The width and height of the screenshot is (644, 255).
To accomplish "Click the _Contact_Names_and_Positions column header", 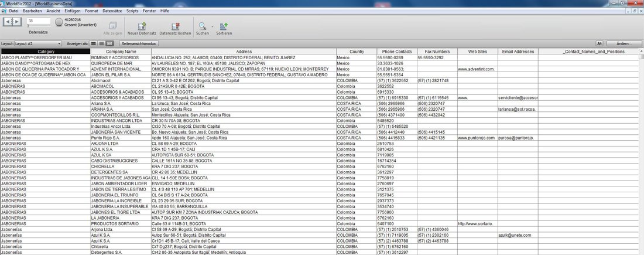I will point(588,52).
